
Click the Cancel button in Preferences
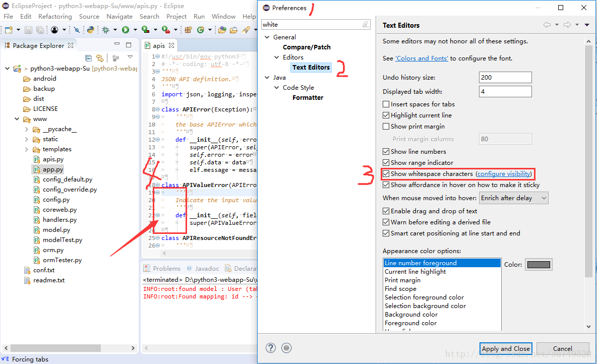563,348
